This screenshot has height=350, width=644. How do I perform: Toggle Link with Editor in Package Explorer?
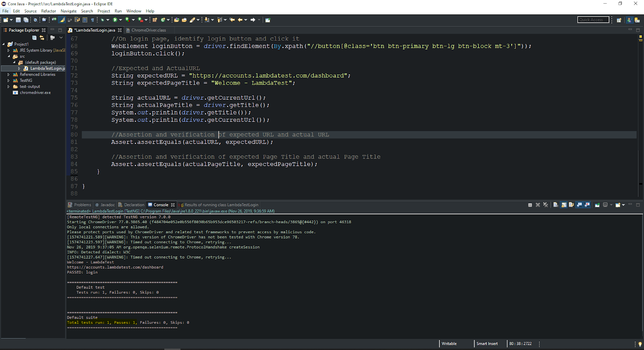pos(42,38)
